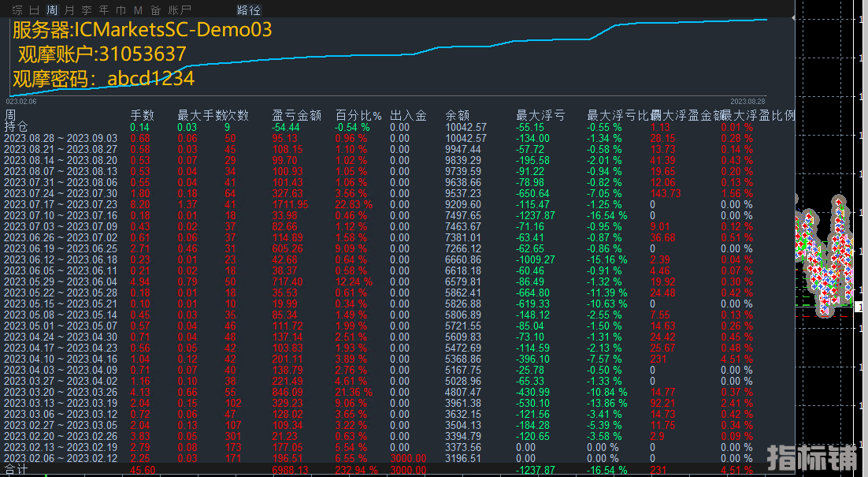Click deposit amount 3000.00 in first week row
868x477 pixels.
tap(408, 459)
